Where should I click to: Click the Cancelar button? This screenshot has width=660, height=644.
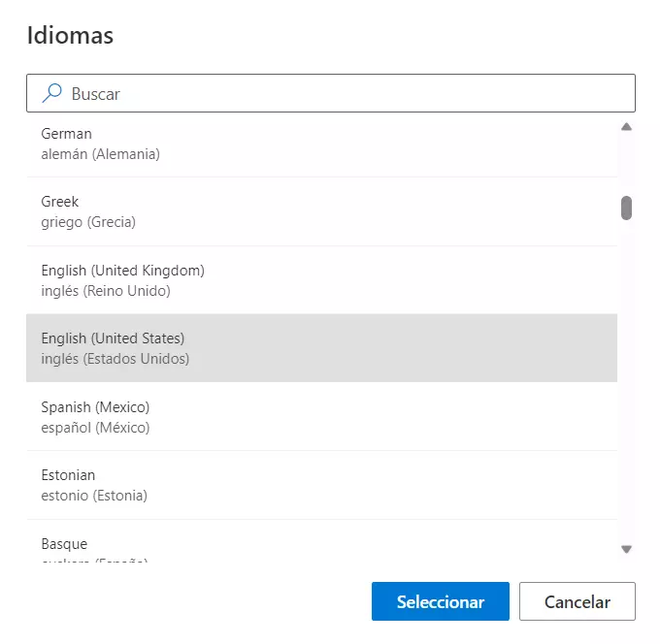tap(577, 601)
